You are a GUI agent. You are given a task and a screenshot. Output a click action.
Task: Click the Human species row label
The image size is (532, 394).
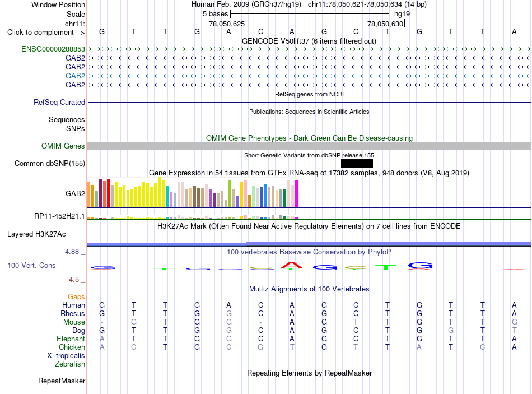pos(73,305)
